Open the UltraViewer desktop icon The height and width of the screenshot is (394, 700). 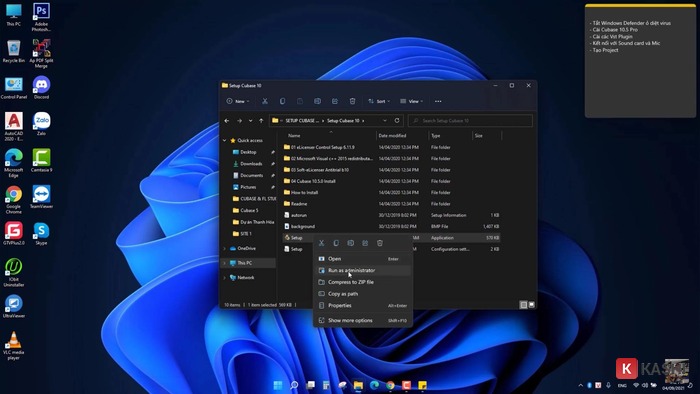pyautogui.click(x=14, y=307)
